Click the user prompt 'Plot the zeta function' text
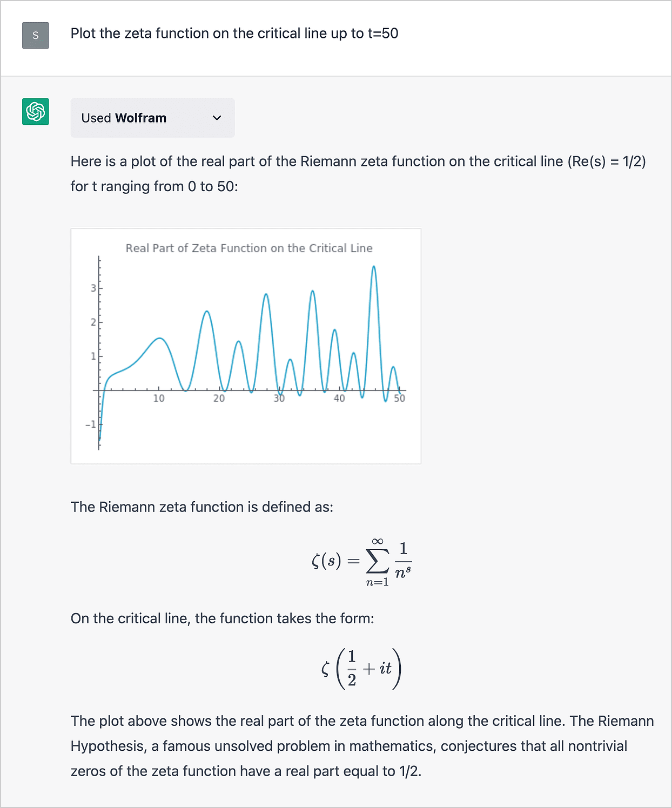The image size is (672, 808). pos(234,33)
